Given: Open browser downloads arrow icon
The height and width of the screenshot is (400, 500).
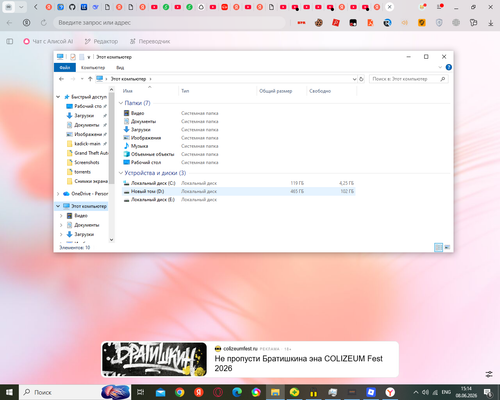Looking at the screenshot, I should click(490, 23).
